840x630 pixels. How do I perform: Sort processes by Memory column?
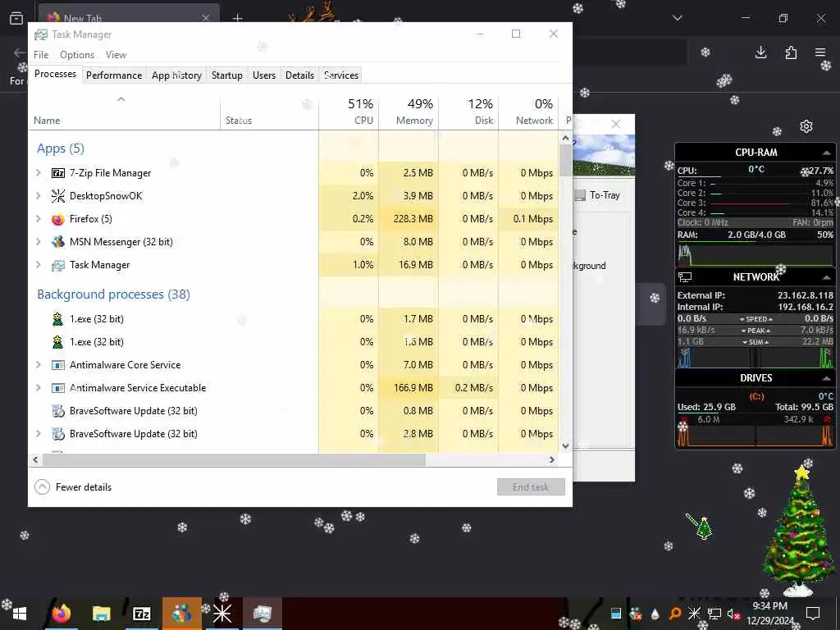(x=409, y=112)
